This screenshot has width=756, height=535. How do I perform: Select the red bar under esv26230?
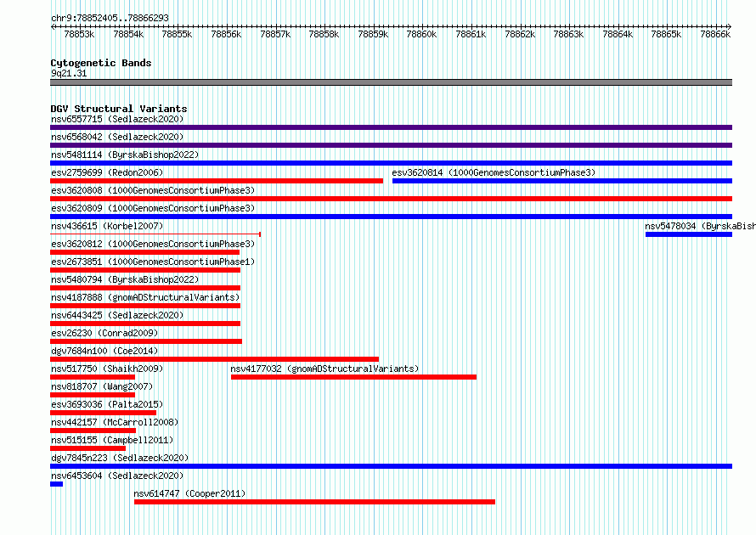point(146,341)
